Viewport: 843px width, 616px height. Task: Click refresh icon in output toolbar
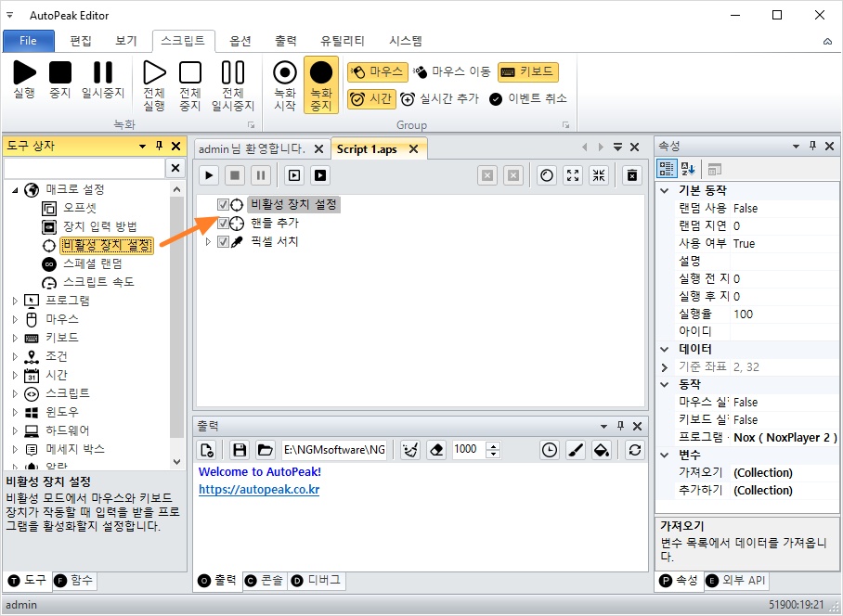coord(635,450)
